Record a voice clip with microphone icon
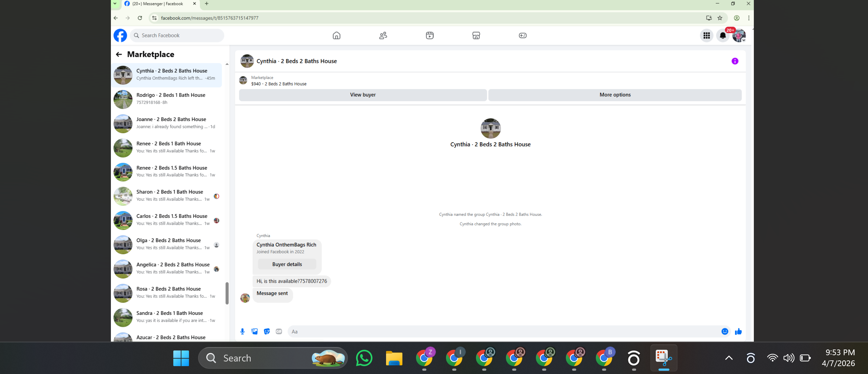Screen dimensions: 868x374 tap(242, 332)
